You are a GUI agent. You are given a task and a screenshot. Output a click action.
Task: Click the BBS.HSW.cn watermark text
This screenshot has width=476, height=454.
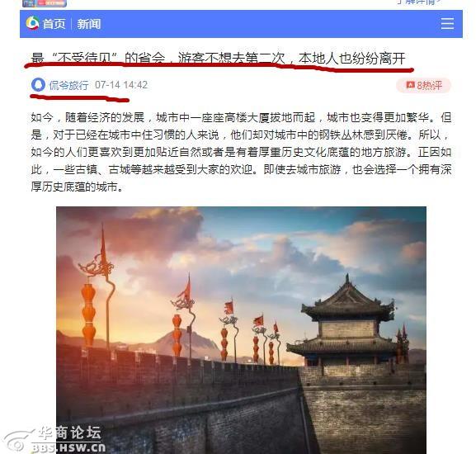tap(69, 447)
